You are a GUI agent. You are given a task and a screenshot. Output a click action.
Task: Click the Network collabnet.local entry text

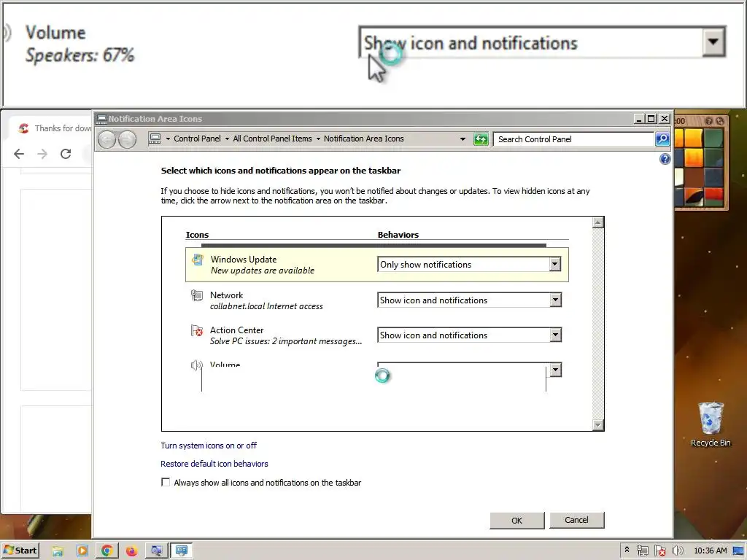(x=266, y=306)
